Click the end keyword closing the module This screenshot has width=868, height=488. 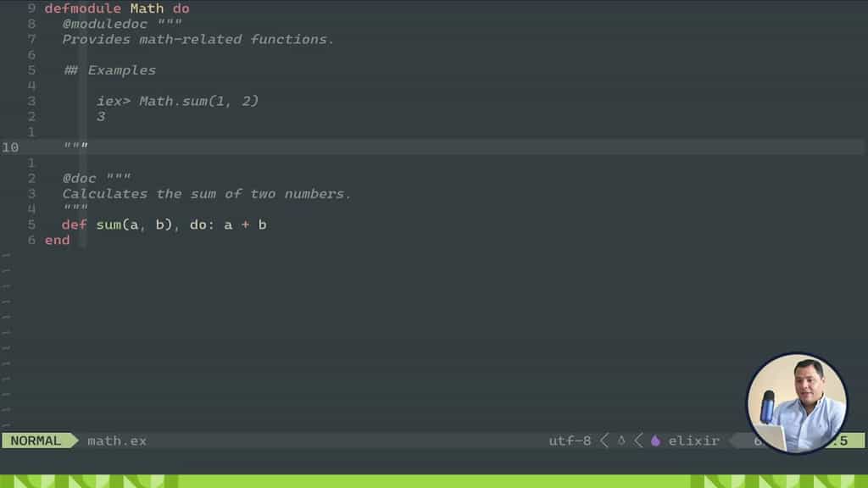(58, 240)
